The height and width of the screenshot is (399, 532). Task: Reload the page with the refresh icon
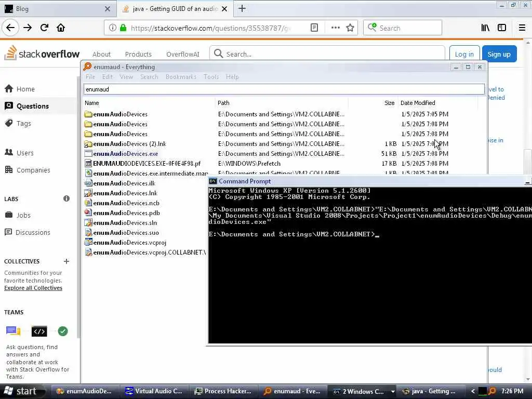click(x=44, y=28)
